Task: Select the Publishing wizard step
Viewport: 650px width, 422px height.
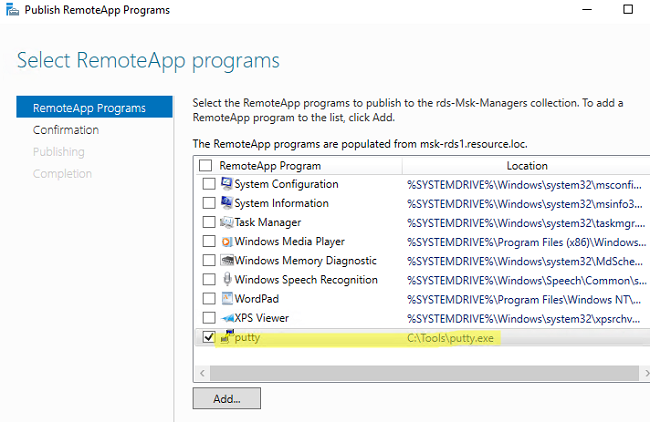Action: pos(59,152)
